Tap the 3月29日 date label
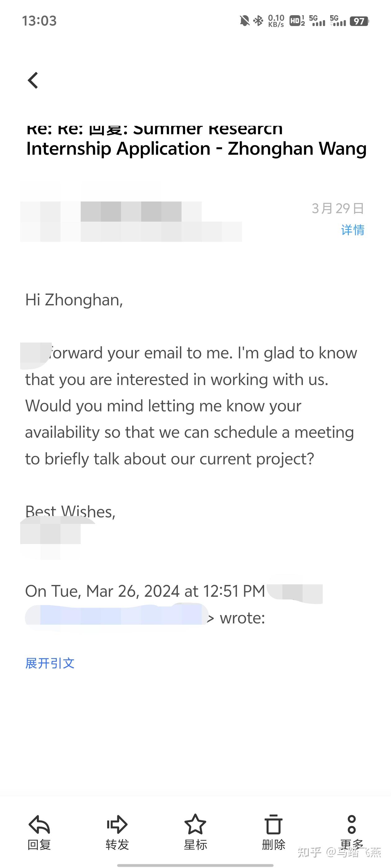 pyautogui.click(x=338, y=209)
